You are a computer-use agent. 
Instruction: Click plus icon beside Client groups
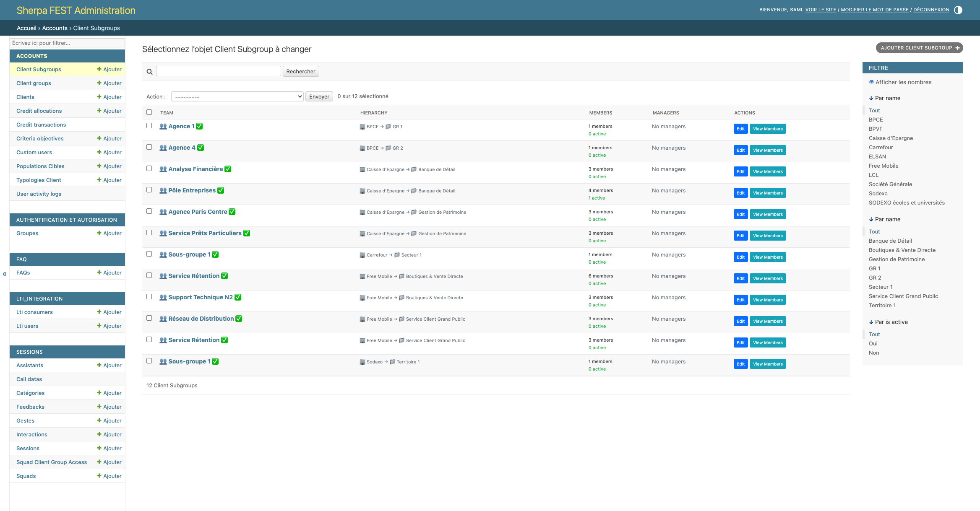(99, 83)
